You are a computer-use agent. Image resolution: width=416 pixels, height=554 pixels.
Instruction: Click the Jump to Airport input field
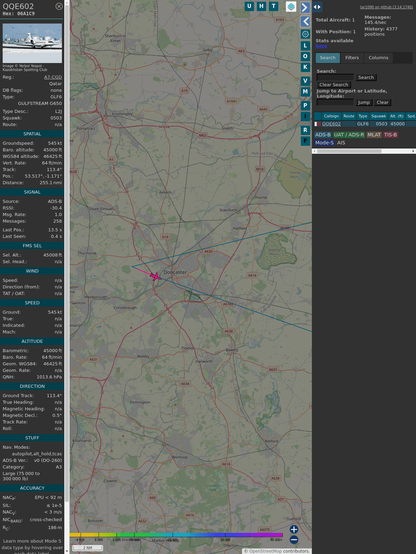(x=335, y=102)
